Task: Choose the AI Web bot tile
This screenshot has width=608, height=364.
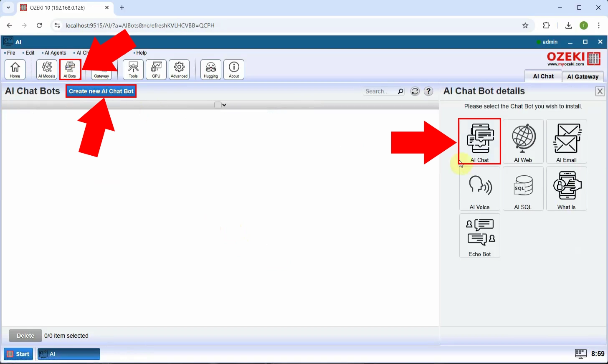Action: coord(523,142)
